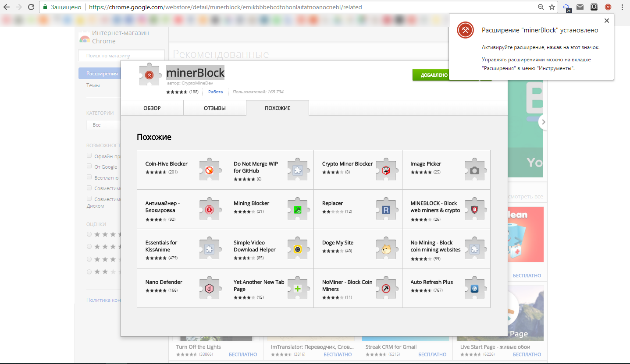Image resolution: width=630 pixels, height=364 pixels.
Task: Go forward with the browser forward arrow
Action: 19,7
